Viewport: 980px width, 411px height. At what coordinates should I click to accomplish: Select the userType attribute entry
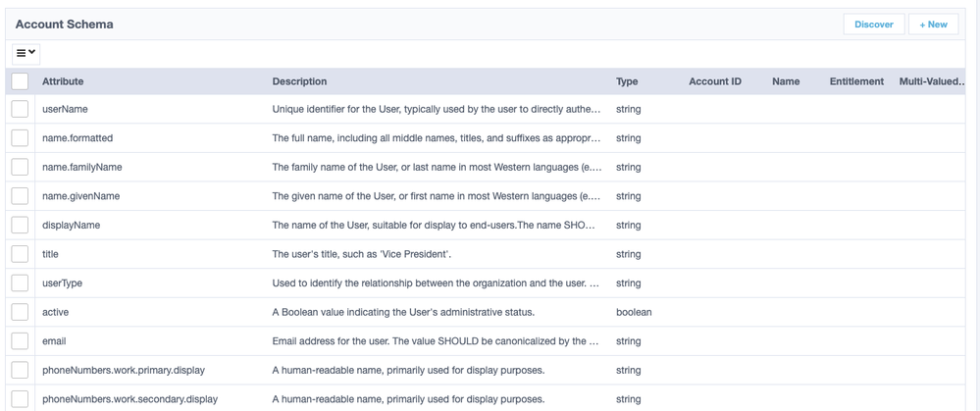point(62,283)
